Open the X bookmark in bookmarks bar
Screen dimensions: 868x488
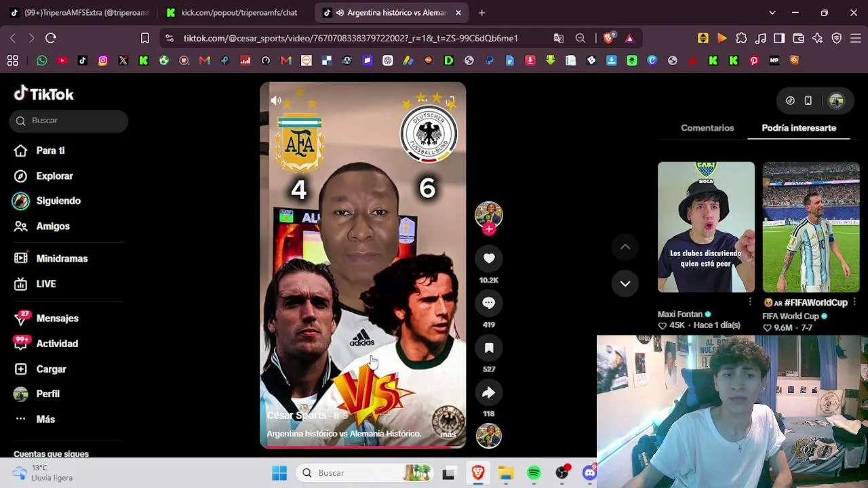coord(123,60)
